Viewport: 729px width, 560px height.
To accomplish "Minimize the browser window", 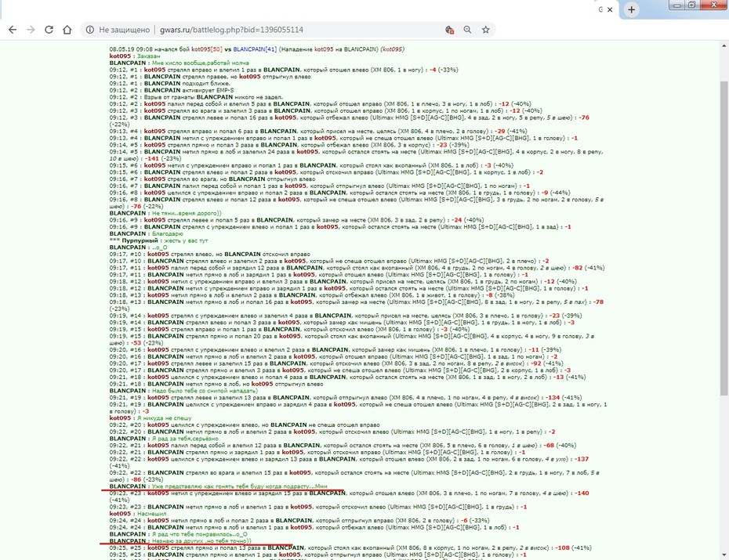I will click(x=677, y=5).
